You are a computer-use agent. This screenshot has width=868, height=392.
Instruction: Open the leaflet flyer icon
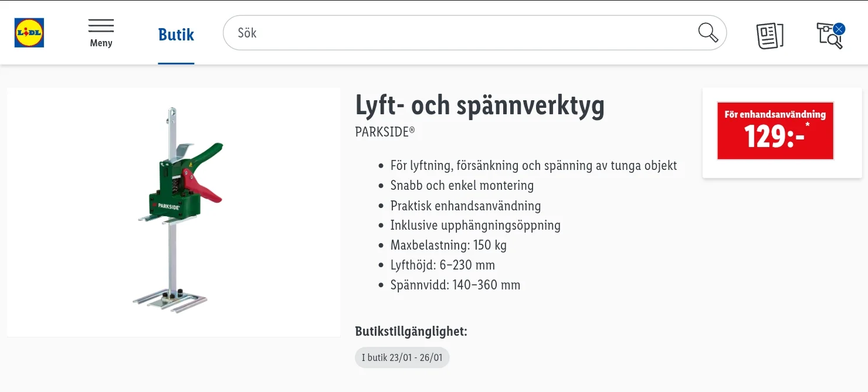pos(769,35)
